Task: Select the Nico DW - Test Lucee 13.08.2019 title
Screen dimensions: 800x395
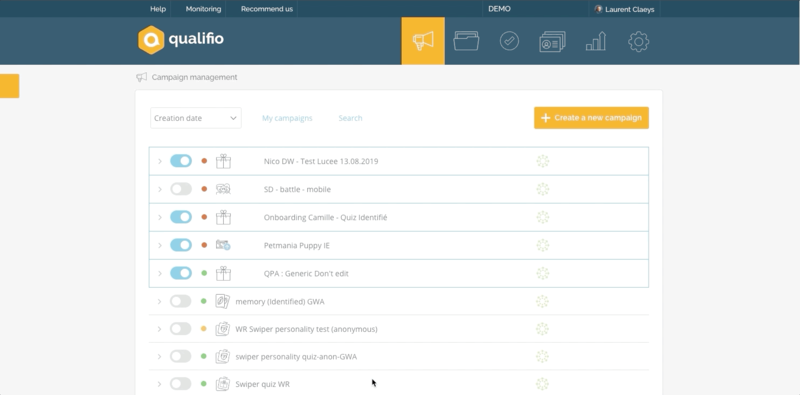Action: pos(321,161)
